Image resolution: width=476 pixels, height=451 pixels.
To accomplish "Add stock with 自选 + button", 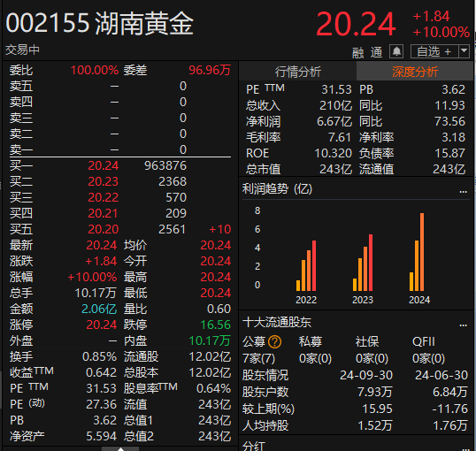I will click(x=434, y=51).
